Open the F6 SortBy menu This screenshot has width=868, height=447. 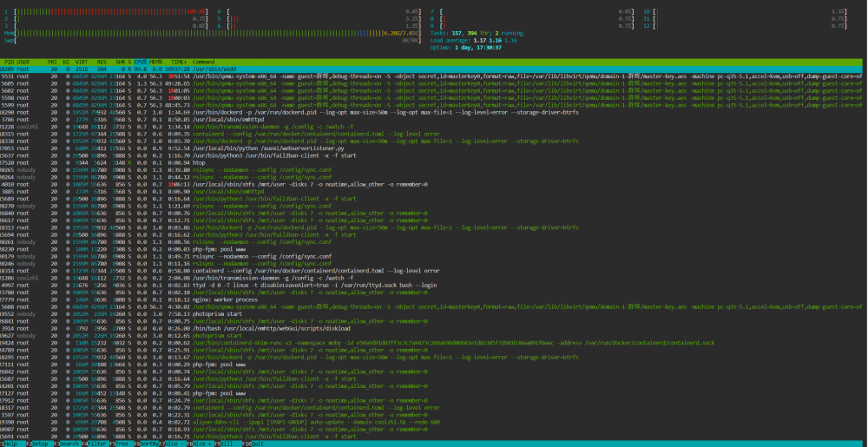click(146, 444)
